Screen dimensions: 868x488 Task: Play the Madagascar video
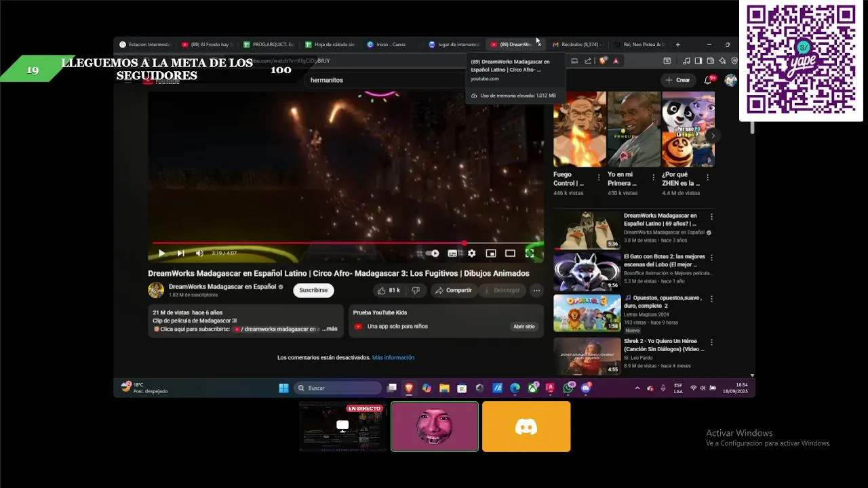pyautogui.click(x=161, y=253)
